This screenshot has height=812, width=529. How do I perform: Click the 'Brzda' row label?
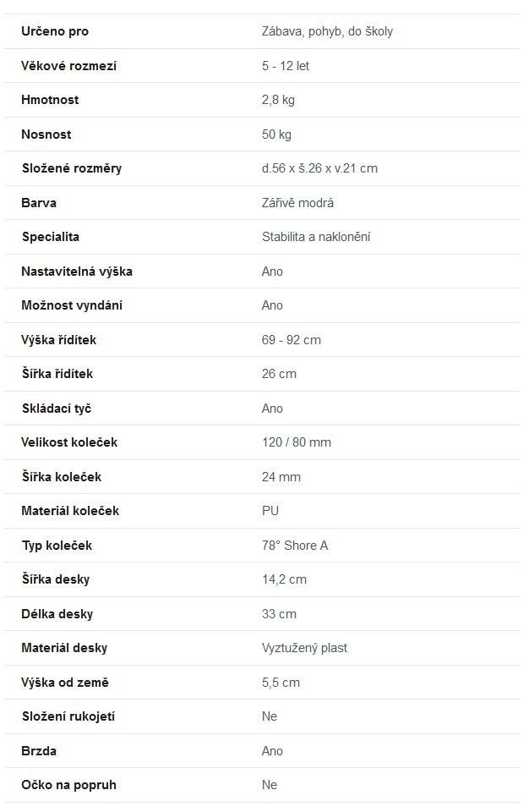pos(39,751)
